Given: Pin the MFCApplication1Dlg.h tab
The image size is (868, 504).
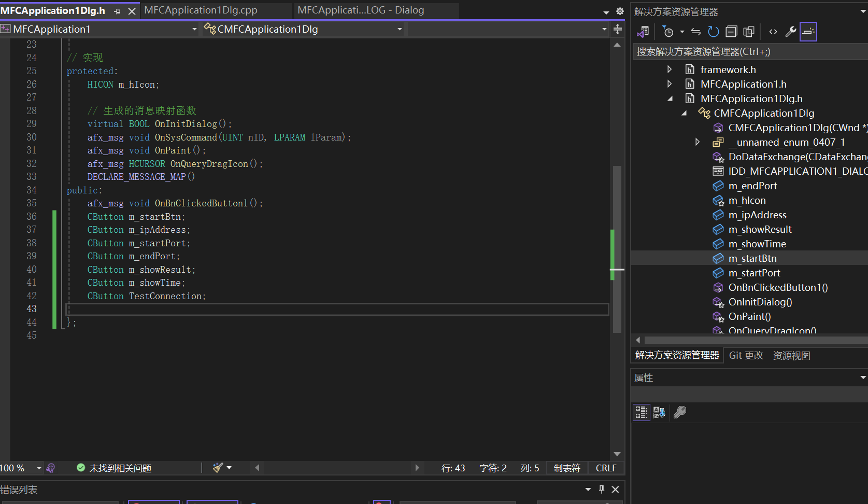Looking at the screenshot, I should coord(117,11).
